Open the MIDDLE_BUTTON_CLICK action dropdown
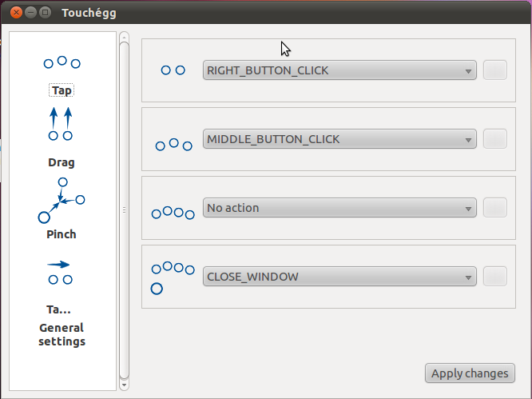Screen dimensions: 532x399 tap(339, 139)
